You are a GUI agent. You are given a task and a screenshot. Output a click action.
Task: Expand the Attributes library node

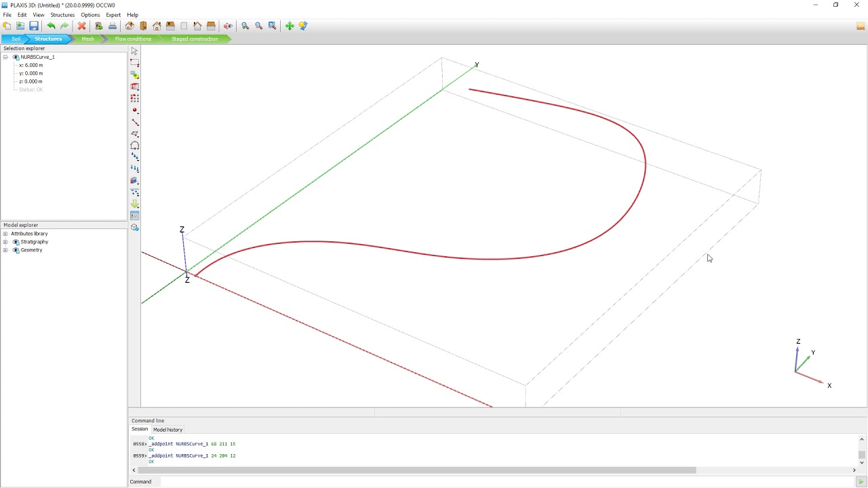pyautogui.click(x=5, y=234)
